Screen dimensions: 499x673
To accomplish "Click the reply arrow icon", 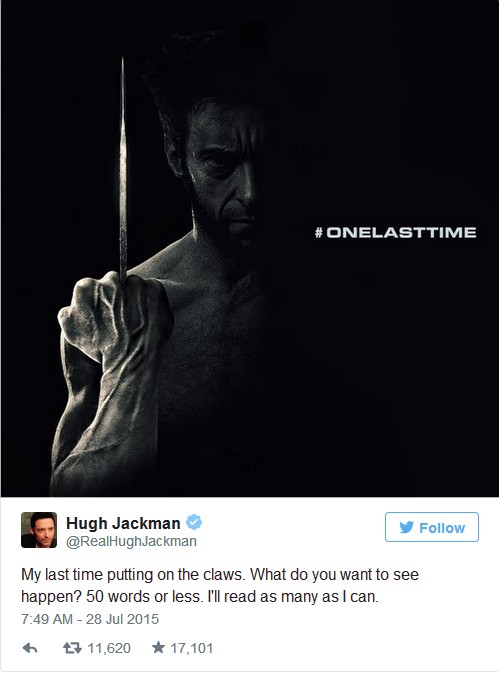I will pos(30,648).
